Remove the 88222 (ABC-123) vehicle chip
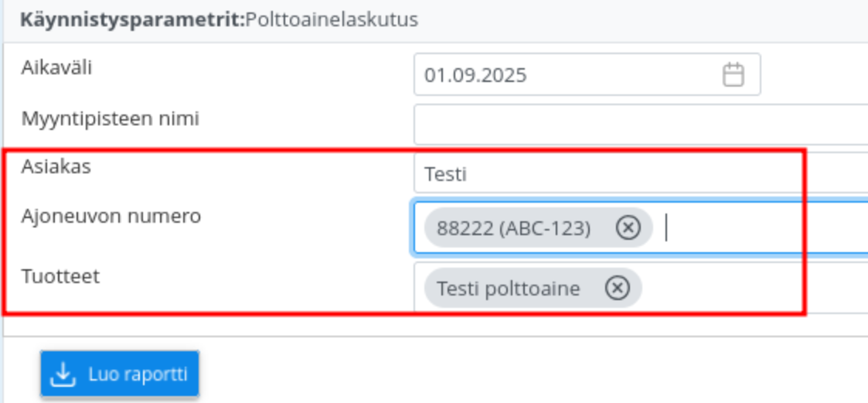 coord(628,228)
